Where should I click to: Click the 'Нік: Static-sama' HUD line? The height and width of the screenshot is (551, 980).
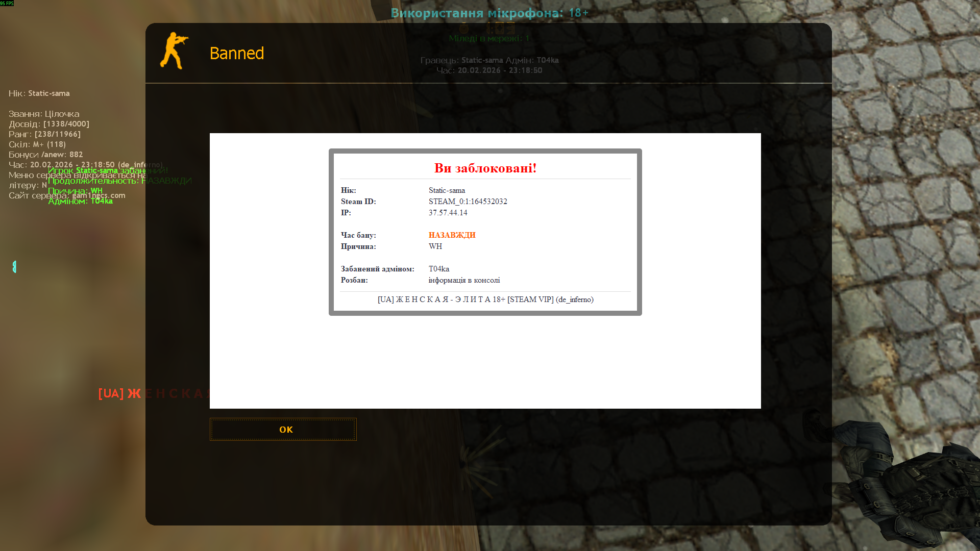click(39, 93)
